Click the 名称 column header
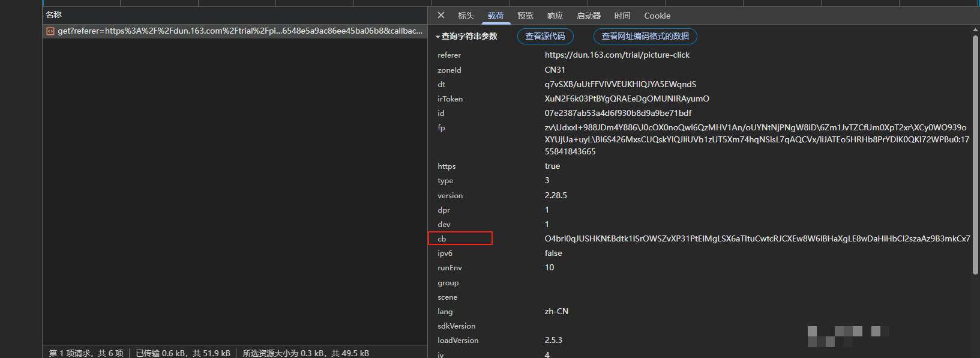Viewport: 980px width, 358px height. tap(54, 14)
